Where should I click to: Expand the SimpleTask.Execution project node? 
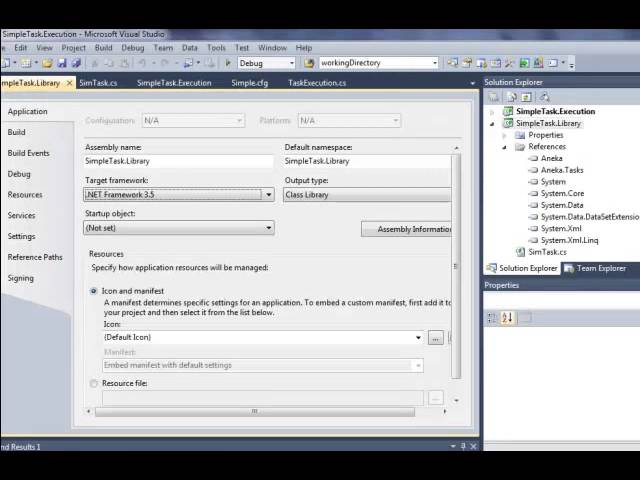pyautogui.click(x=492, y=111)
